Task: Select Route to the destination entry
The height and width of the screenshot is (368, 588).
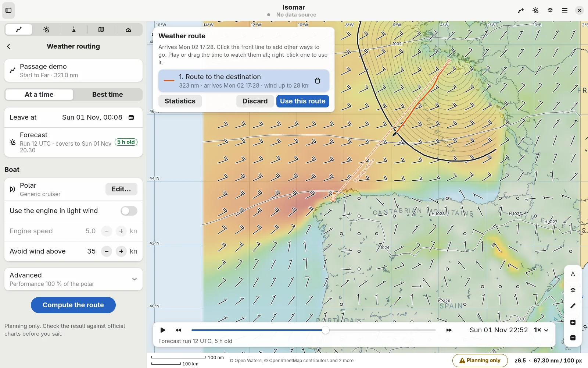Action: pos(244,81)
